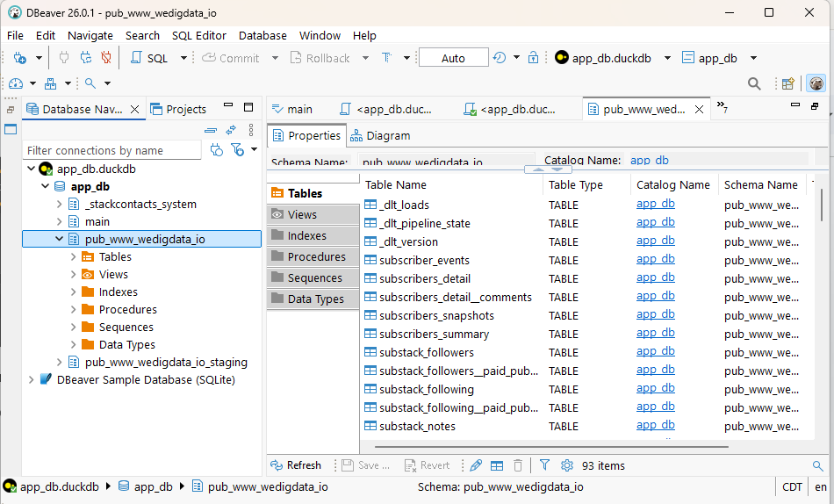The width and height of the screenshot is (834, 504).
Task: Click Filter connections by name field
Action: [112, 151]
